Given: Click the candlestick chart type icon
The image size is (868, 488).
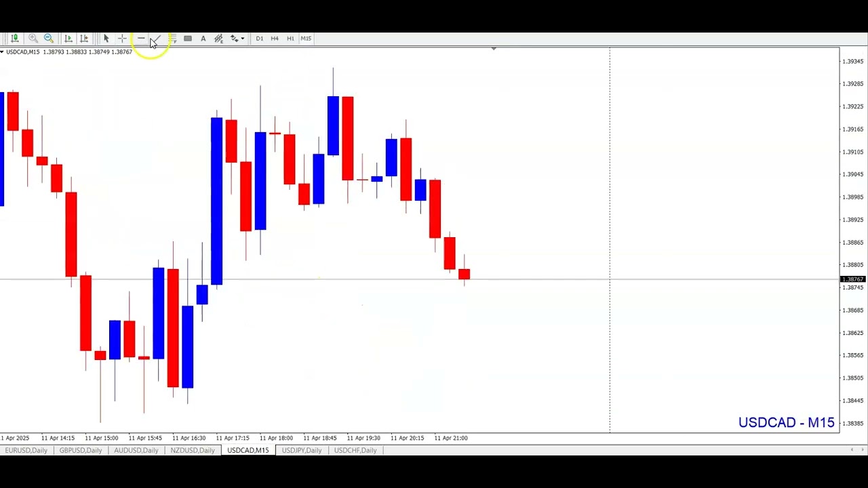Looking at the screenshot, I should 14,39.
